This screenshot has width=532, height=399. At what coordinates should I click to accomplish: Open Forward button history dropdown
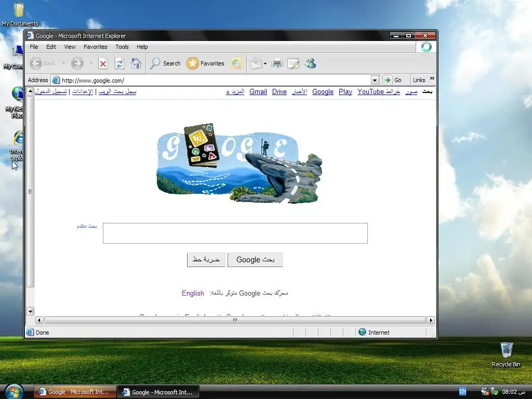coord(91,63)
